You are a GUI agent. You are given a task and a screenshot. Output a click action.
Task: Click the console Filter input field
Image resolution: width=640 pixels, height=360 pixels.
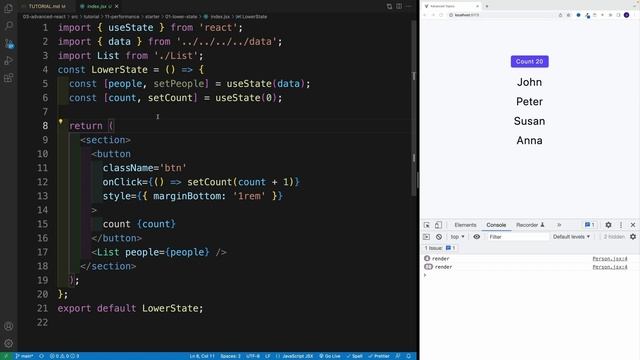518,237
